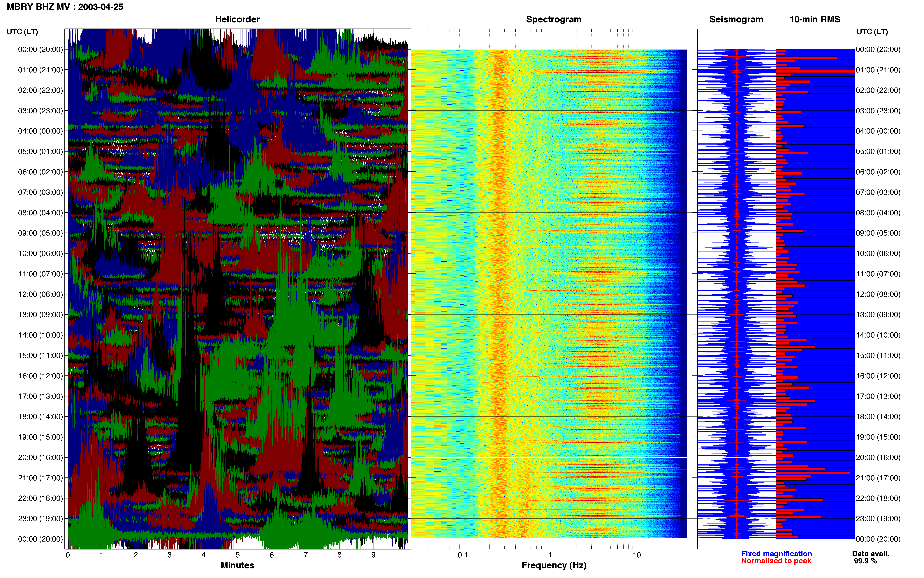This screenshot has height=578, width=924.
Task: Click the "10" frequency tick label
Action: click(x=637, y=555)
